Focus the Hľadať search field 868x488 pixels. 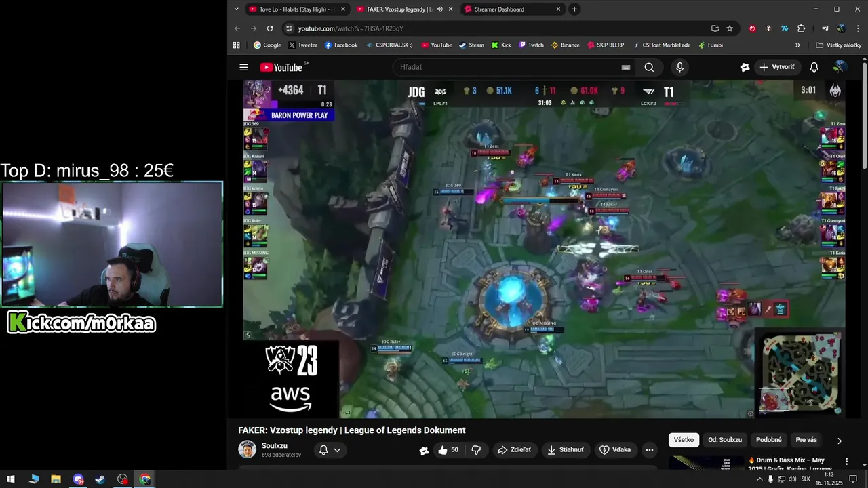[x=509, y=67]
